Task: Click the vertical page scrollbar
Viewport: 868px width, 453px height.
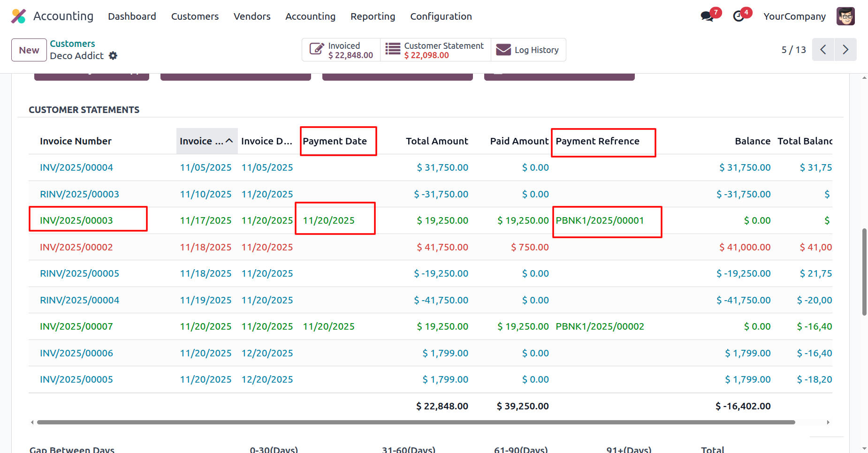Action: tap(864, 272)
